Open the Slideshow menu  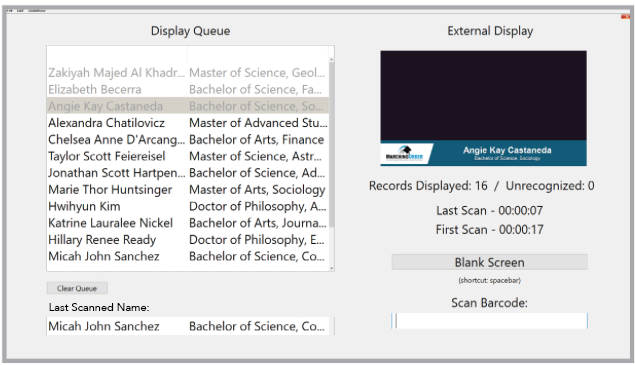[x=37, y=11]
